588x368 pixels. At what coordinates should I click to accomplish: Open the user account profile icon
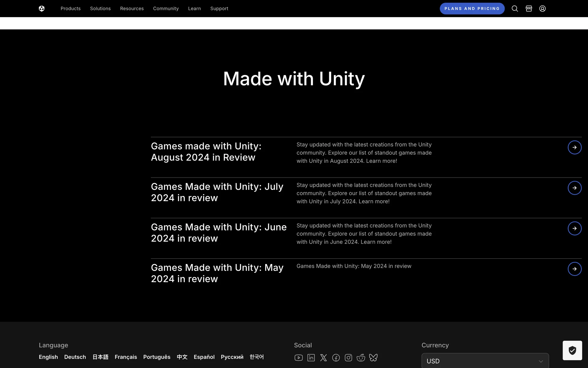point(542,9)
